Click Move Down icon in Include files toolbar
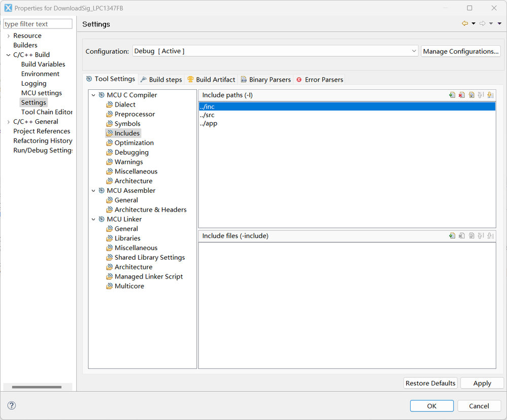Image resolution: width=507 pixels, height=420 pixels. [x=490, y=236]
